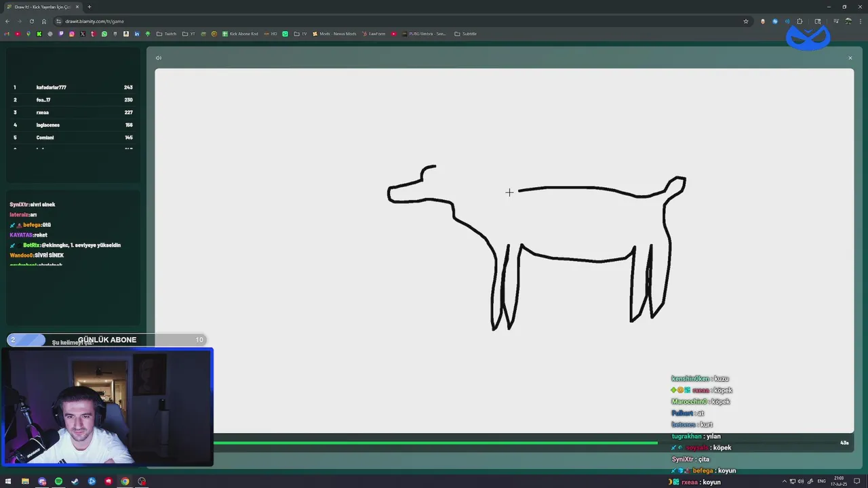Open the browser home page button
Screen dimensions: 868x488
[44, 21]
